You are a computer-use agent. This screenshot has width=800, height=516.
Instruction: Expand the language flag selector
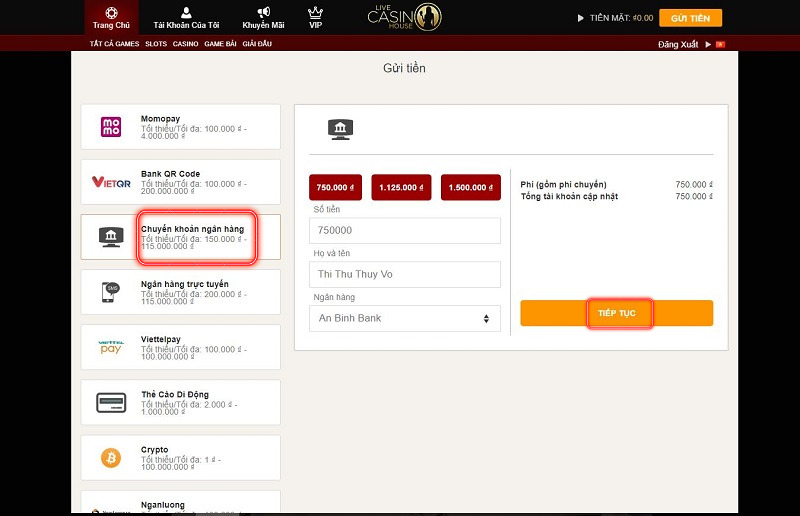(x=717, y=44)
